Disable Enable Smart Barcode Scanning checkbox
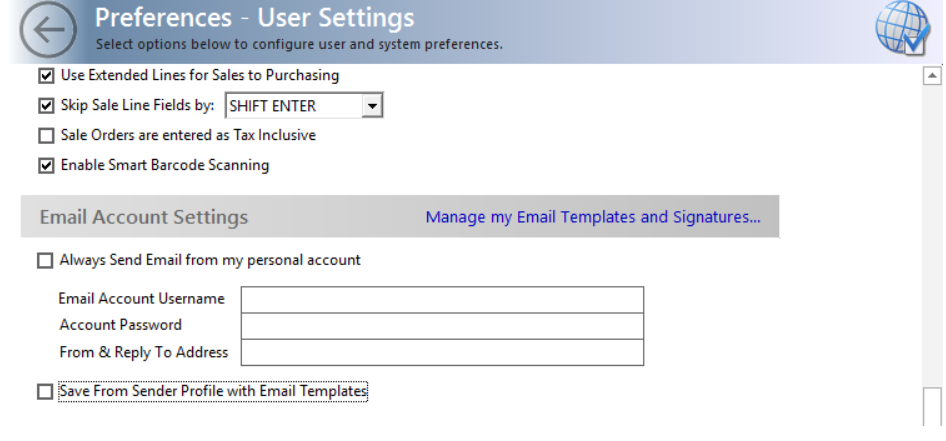This screenshot has width=946, height=441. (x=46, y=165)
